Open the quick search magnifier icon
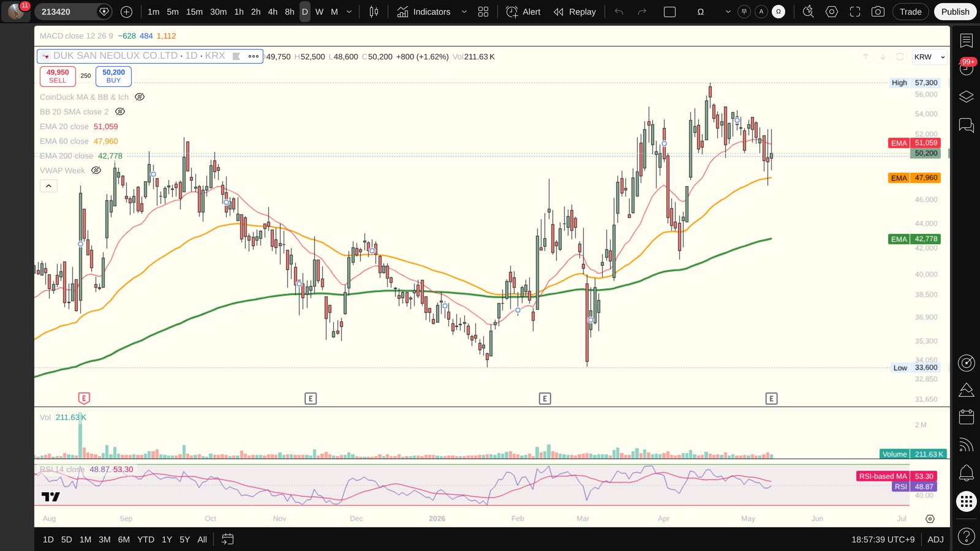Image resolution: width=980 pixels, height=551 pixels. coord(809,12)
